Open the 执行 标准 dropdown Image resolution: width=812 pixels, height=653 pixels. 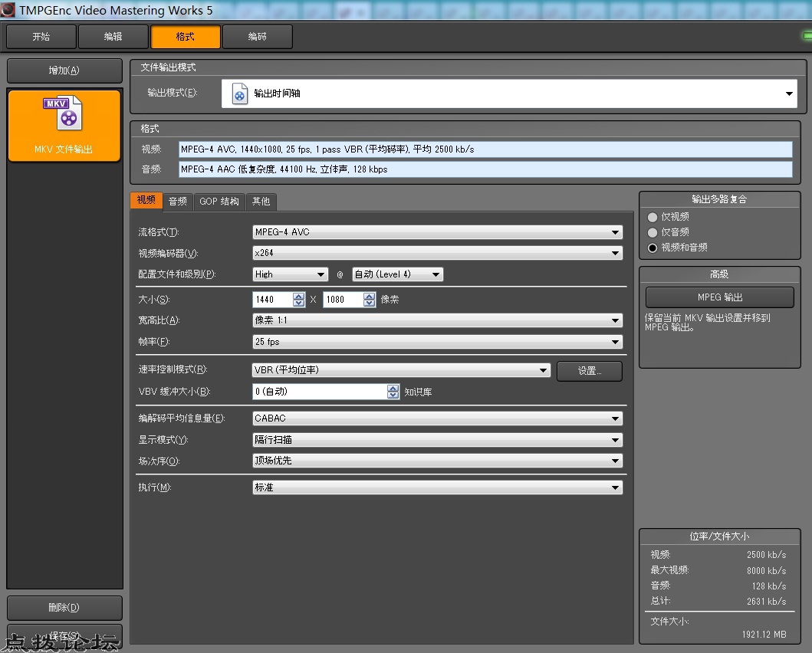pyautogui.click(x=437, y=487)
